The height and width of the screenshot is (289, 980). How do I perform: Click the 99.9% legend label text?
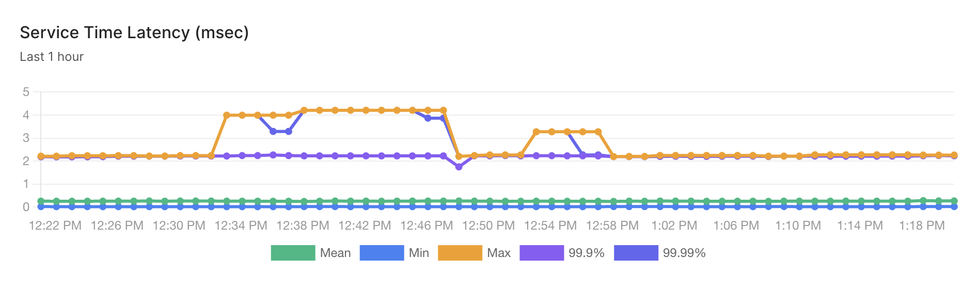coord(587,253)
